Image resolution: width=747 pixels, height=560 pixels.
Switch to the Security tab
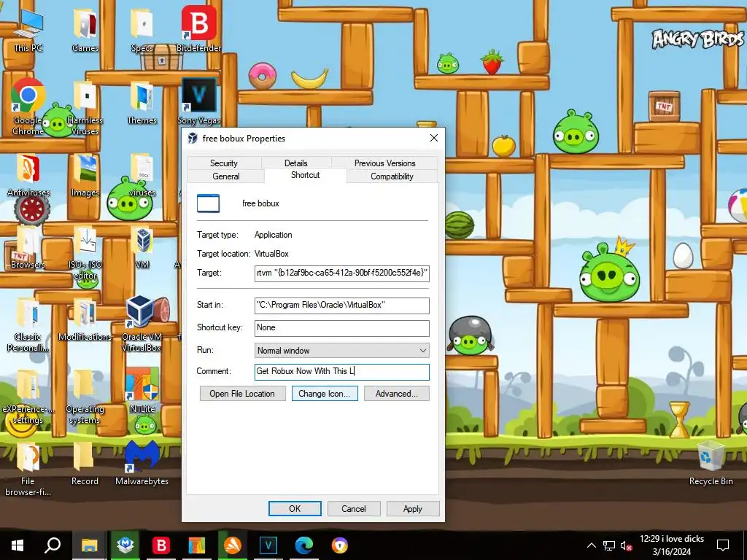(x=223, y=163)
